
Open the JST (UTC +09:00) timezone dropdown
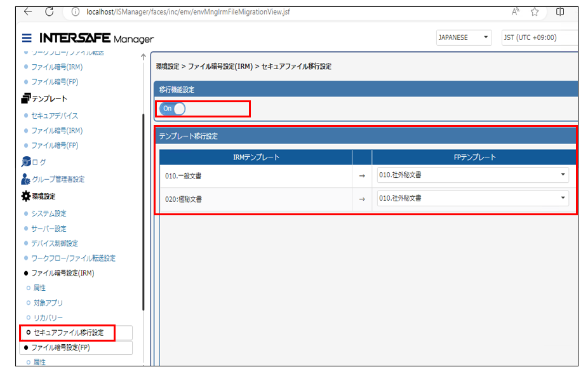(540, 37)
